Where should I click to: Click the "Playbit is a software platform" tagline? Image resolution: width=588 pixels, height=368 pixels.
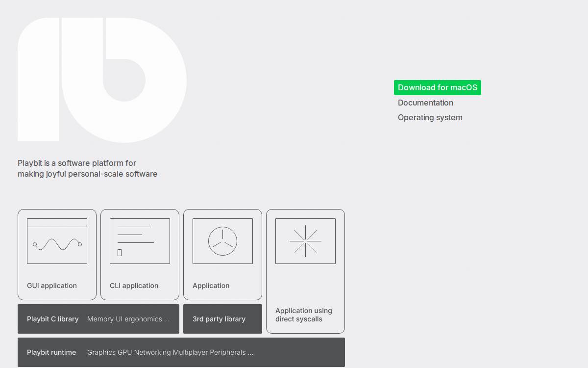pyautogui.click(x=87, y=168)
